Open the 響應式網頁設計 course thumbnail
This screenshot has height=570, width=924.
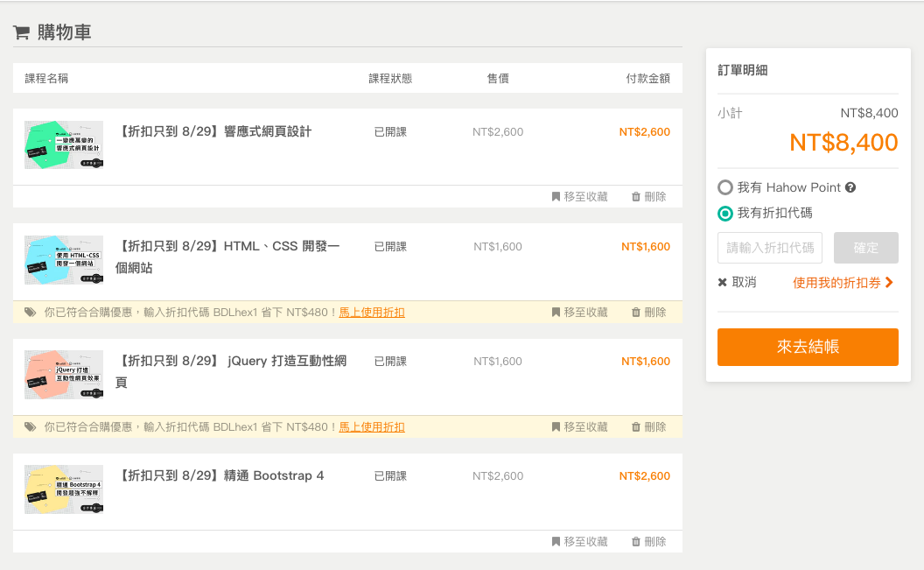64,144
